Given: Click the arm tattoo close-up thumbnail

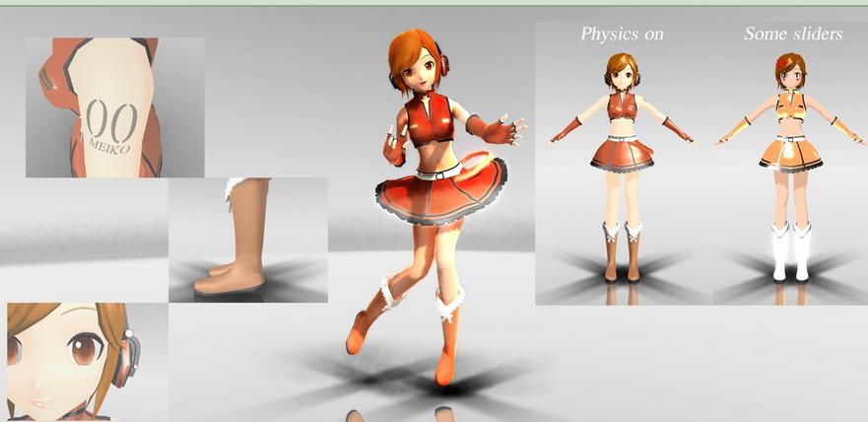Looking at the screenshot, I should tap(115, 107).
